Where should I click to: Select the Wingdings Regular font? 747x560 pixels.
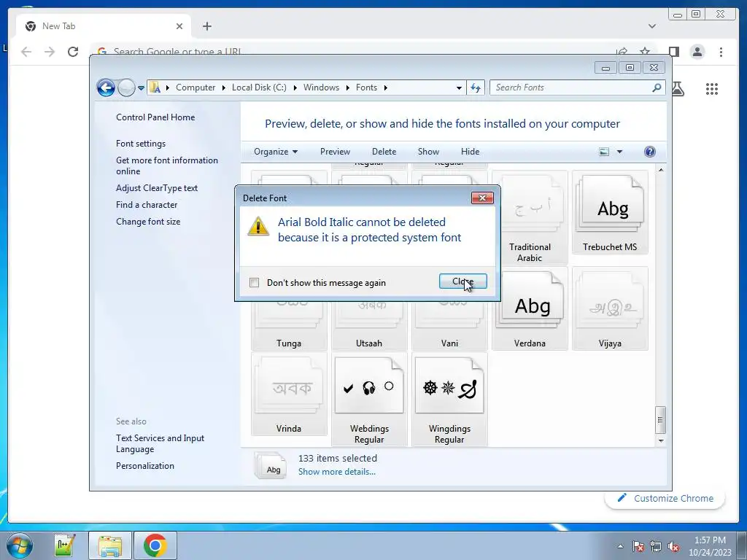pos(449,399)
